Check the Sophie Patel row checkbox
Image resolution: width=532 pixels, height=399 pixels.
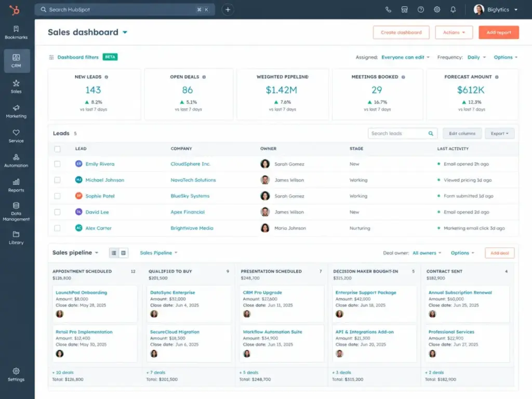coord(57,196)
